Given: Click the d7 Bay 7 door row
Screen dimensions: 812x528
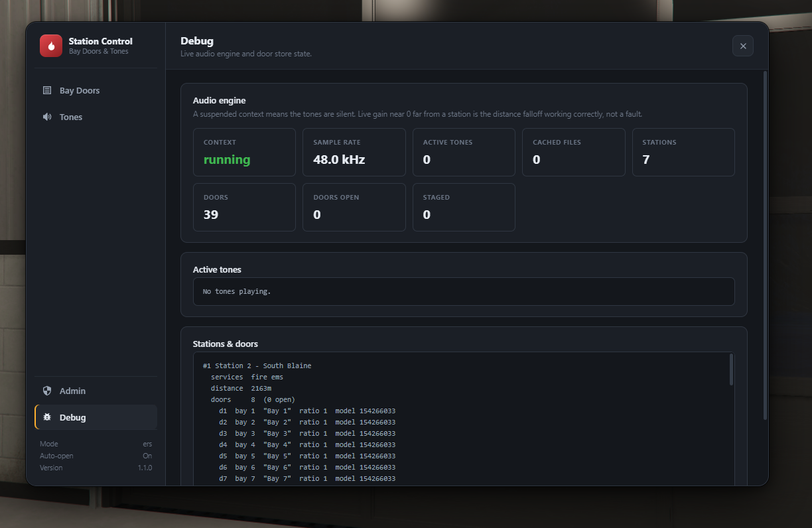Looking at the screenshot, I should click(307, 478).
